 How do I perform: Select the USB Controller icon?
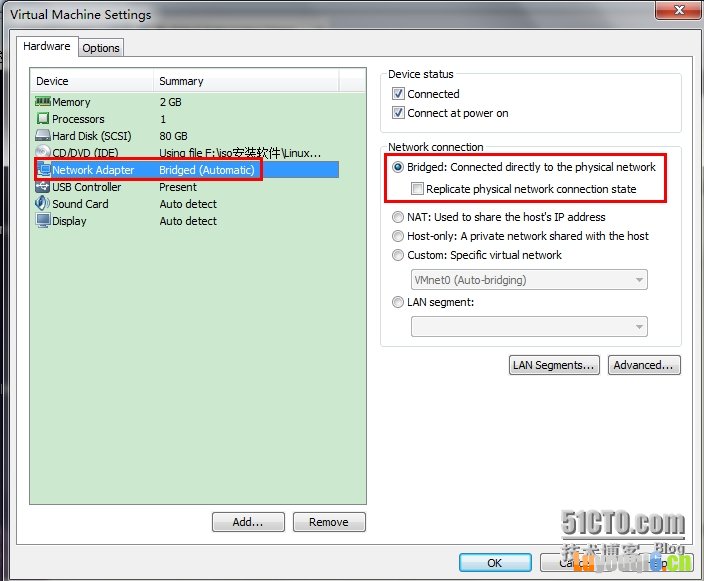click(43, 187)
